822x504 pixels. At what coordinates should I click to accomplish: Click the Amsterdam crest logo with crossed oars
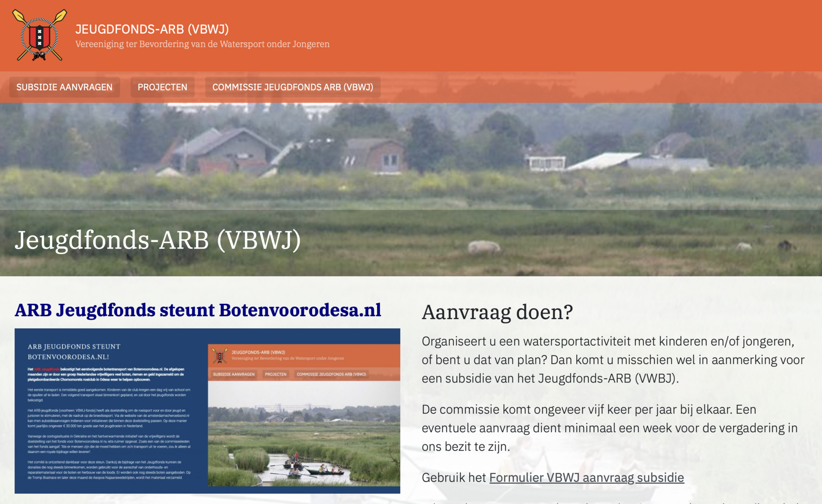(x=39, y=36)
